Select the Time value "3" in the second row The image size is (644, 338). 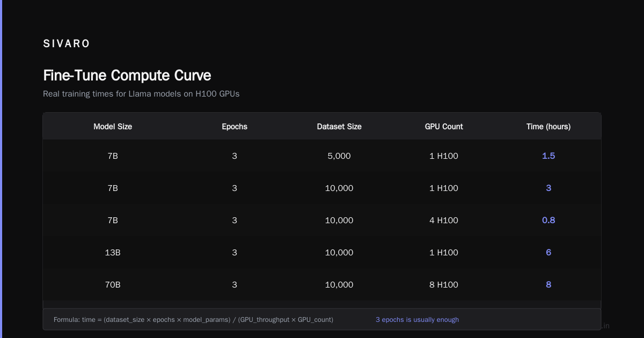pyautogui.click(x=548, y=188)
